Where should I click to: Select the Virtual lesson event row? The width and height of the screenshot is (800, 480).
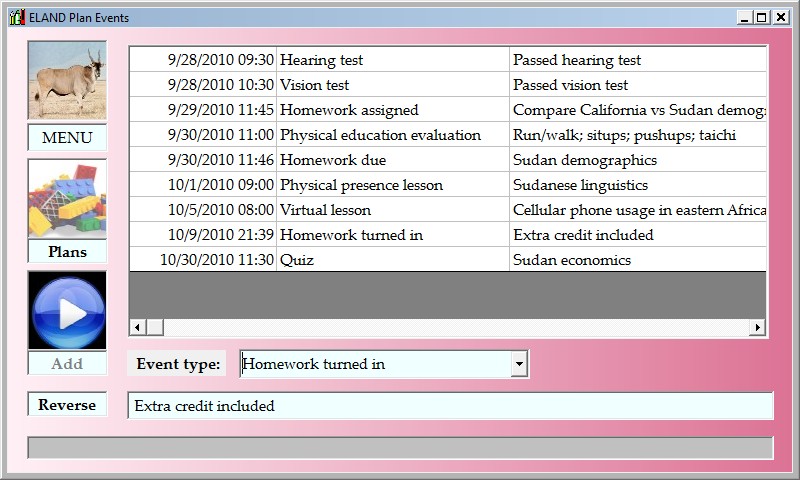point(391,210)
